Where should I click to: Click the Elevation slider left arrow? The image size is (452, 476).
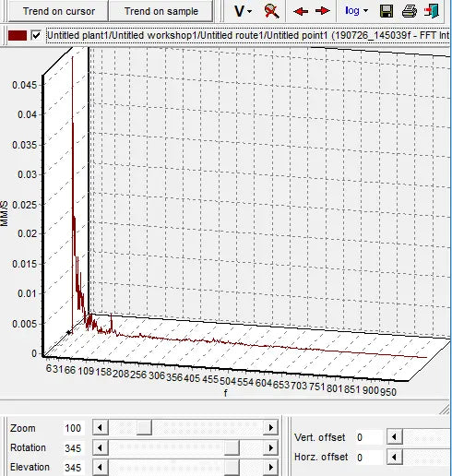[101, 467]
